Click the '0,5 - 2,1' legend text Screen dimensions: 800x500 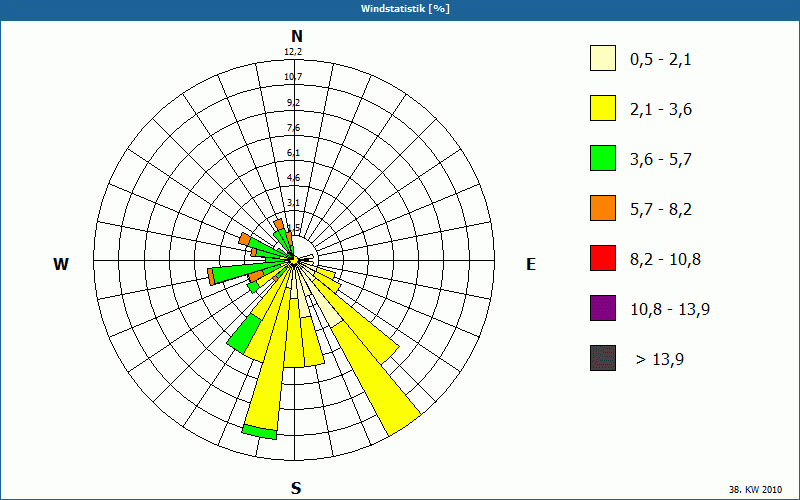tap(661, 60)
